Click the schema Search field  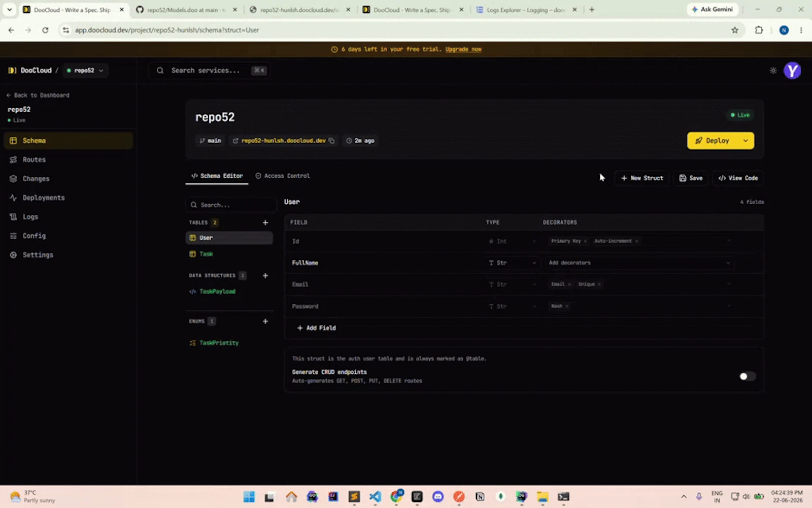tap(231, 205)
